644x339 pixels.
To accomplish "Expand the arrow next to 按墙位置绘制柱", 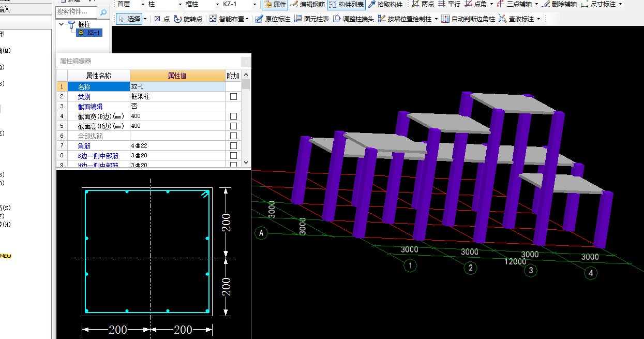I will coord(437,19).
